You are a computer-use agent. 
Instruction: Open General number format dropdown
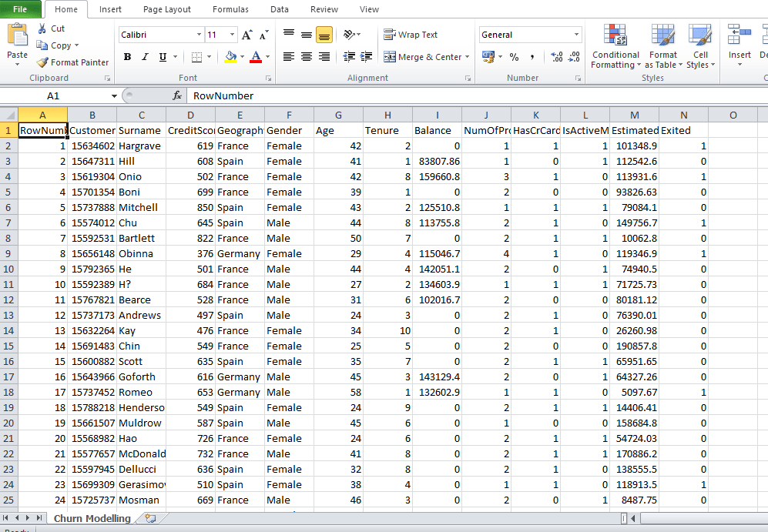click(576, 35)
